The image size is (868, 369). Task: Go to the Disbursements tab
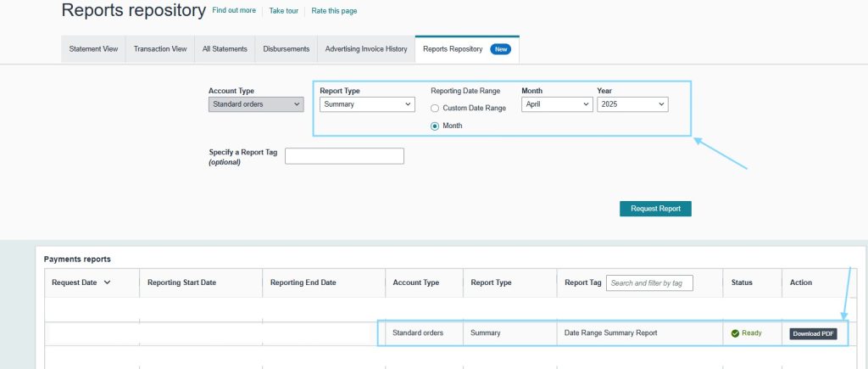[286, 49]
